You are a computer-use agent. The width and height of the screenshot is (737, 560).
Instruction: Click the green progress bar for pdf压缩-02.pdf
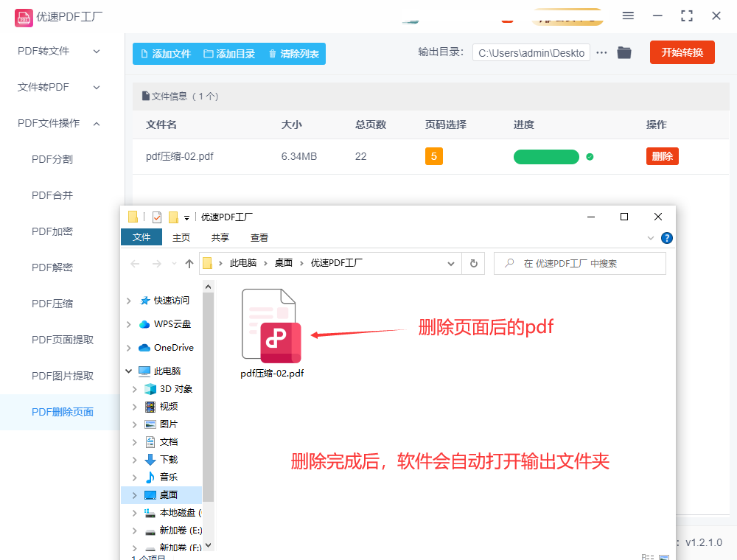point(546,156)
